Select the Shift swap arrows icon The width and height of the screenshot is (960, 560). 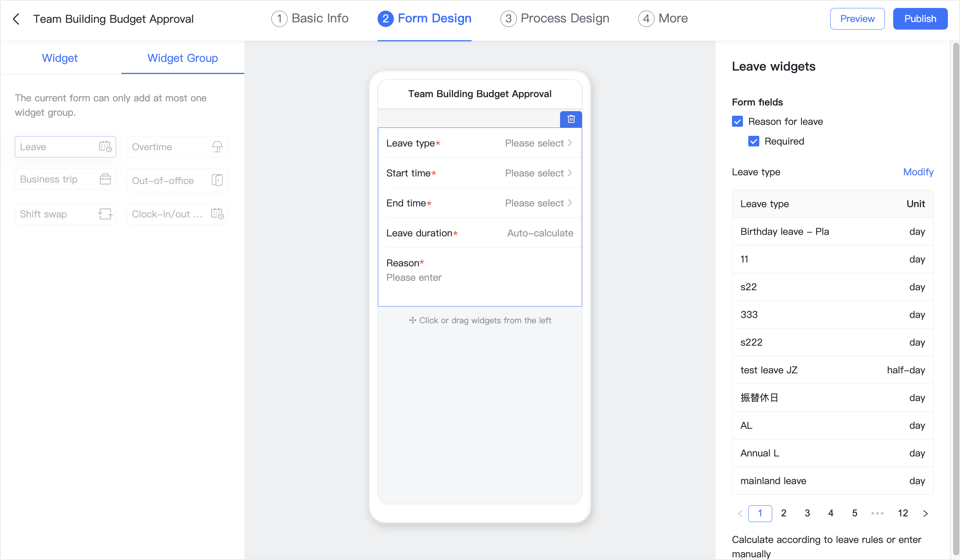pyautogui.click(x=105, y=214)
